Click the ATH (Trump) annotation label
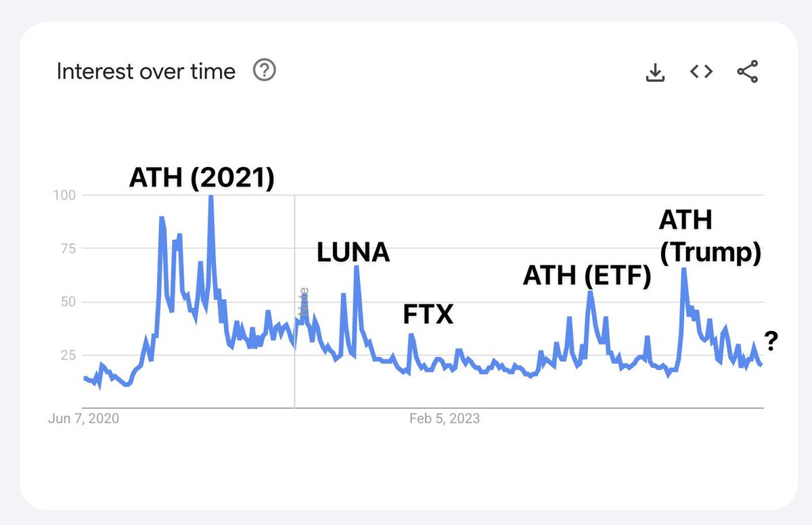 click(x=710, y=237)
